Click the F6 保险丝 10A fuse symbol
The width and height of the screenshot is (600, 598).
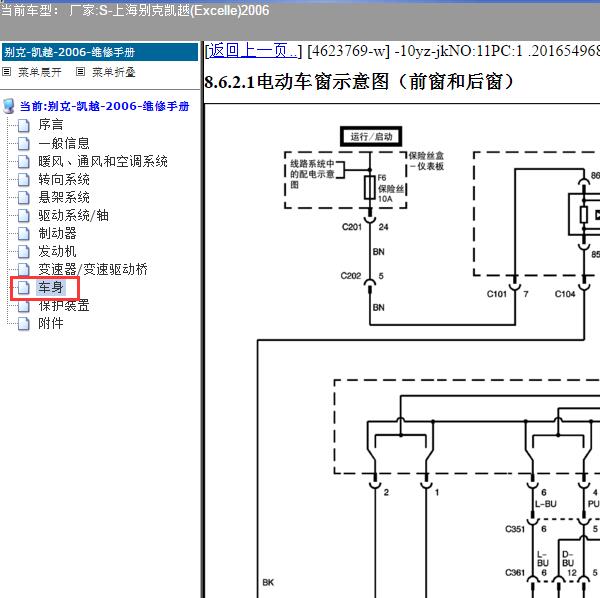point(370,188)
